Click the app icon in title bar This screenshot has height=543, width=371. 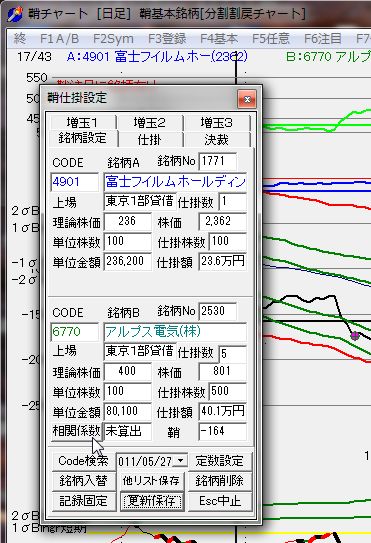click(15, 14)
